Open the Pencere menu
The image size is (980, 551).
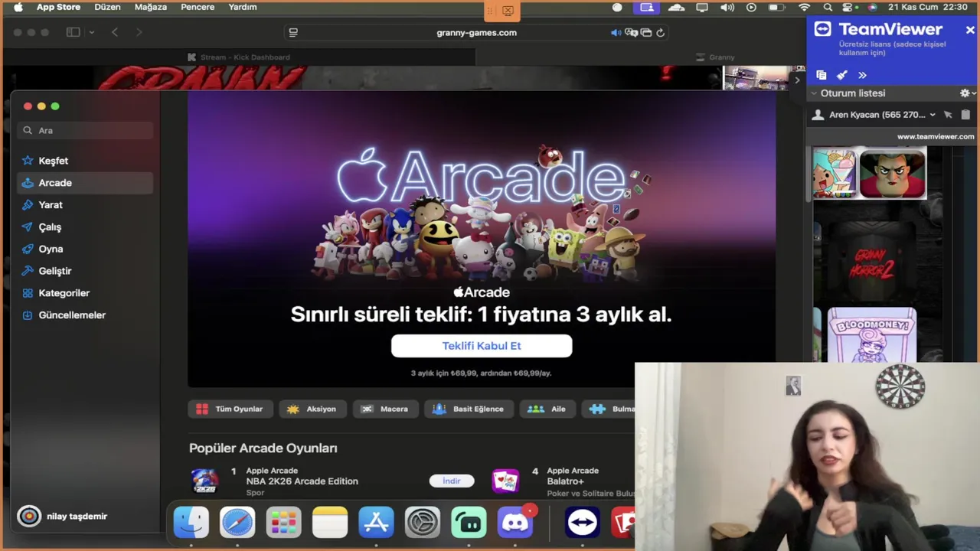(198, 7)
